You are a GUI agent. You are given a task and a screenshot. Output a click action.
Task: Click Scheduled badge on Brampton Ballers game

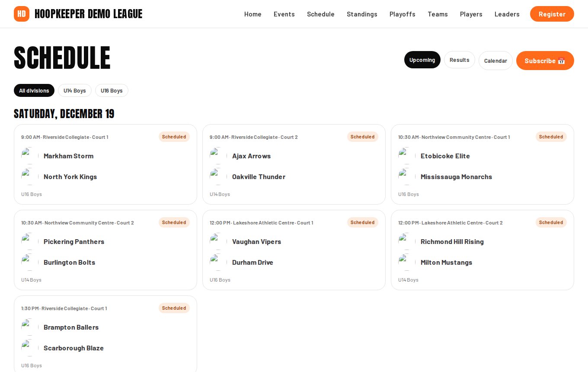click(174, 308)
